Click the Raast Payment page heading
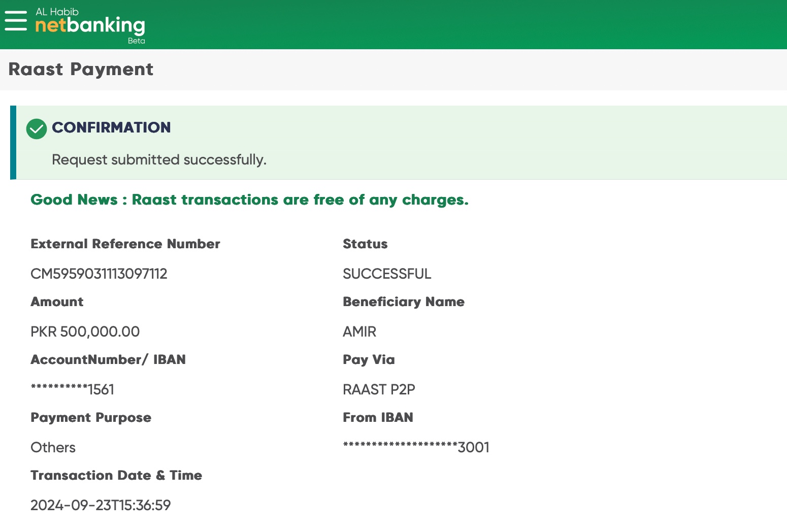 pyautogui.click(x=81, y=70)
